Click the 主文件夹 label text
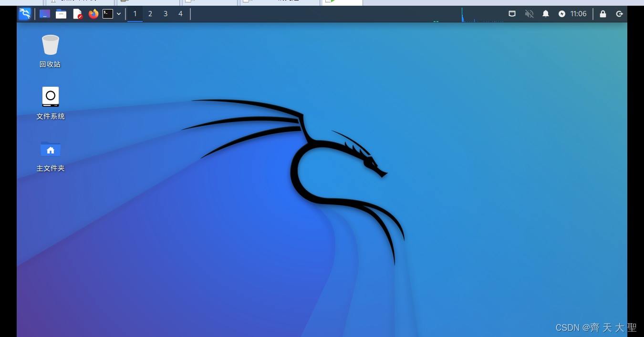 [51, 168]
